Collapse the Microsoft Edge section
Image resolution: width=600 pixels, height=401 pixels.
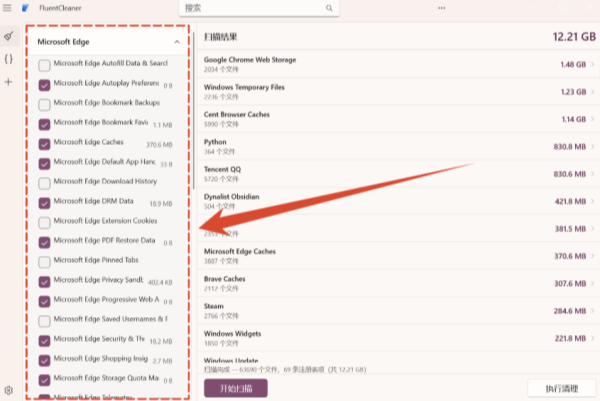pyautogui.click(x=177, y=42)
